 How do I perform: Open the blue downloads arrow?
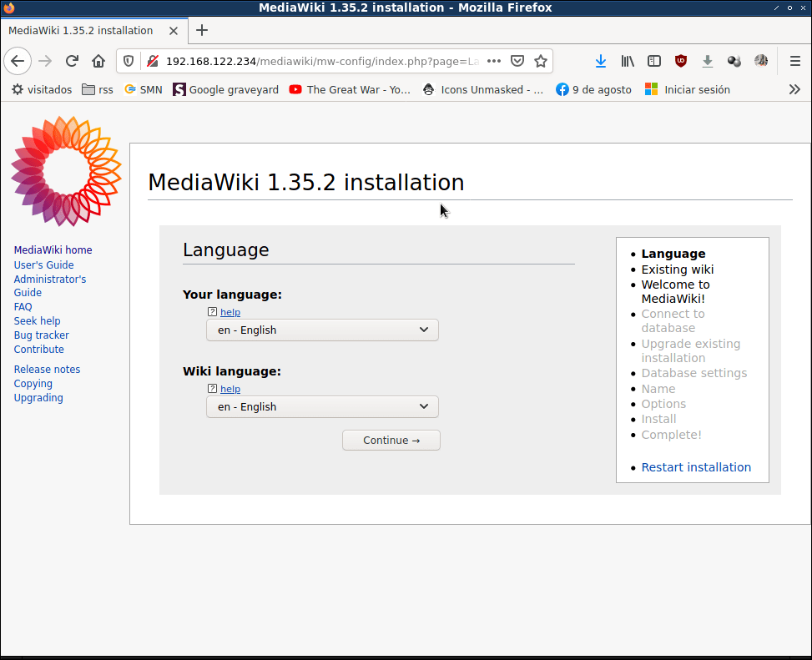click(x=601, y=61)
